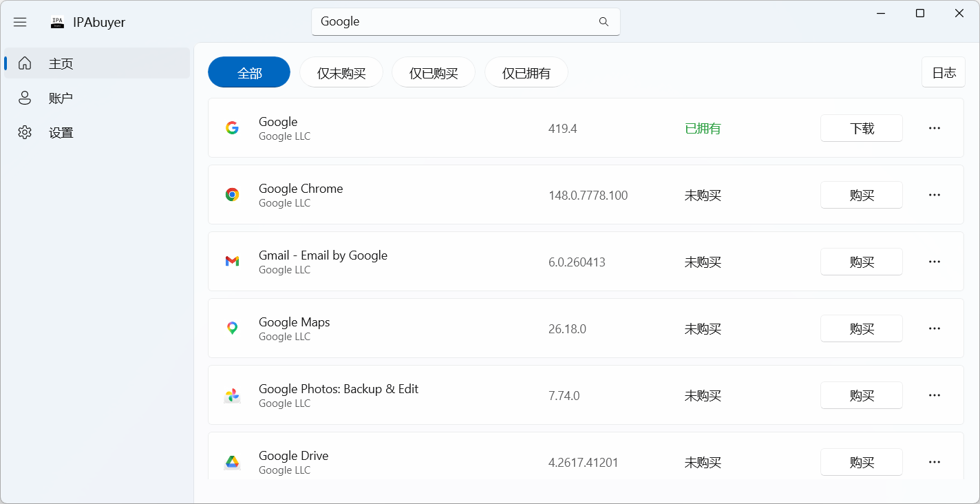The width and height of the screenshot is (980, 504).
Task: Open the 账户 page
Action: pos(97,98)
